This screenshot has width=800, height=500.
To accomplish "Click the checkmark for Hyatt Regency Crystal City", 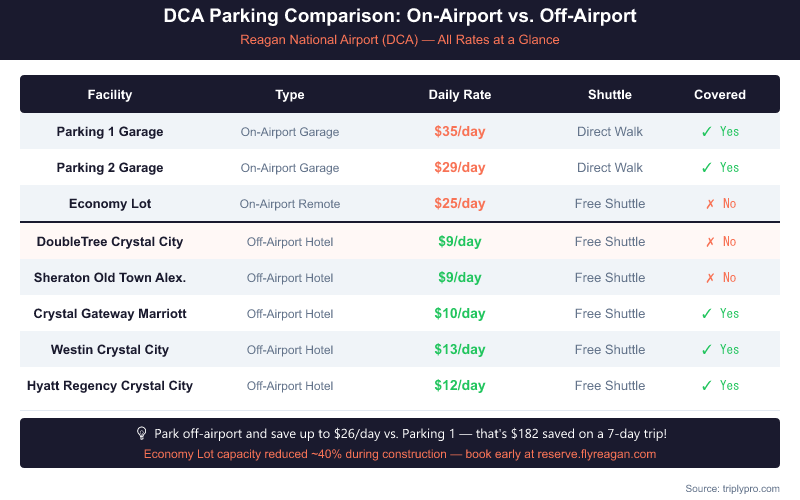I will coord(707,386).
